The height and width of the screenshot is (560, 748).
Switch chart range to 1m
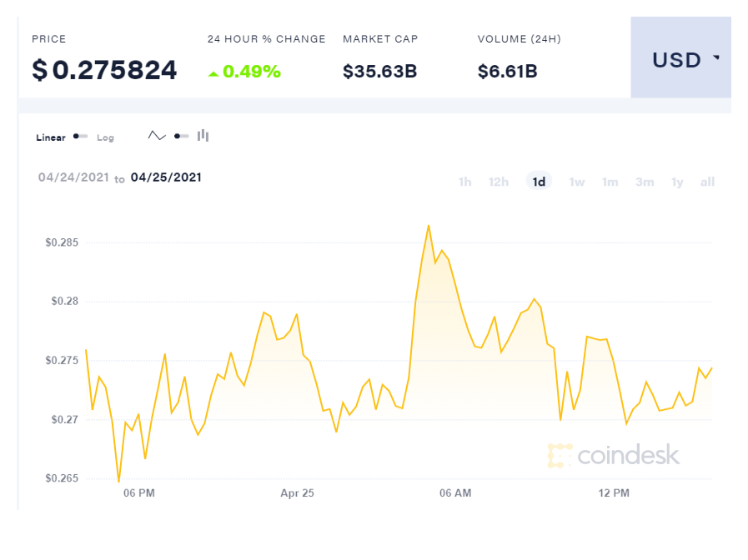click(610, 182)
